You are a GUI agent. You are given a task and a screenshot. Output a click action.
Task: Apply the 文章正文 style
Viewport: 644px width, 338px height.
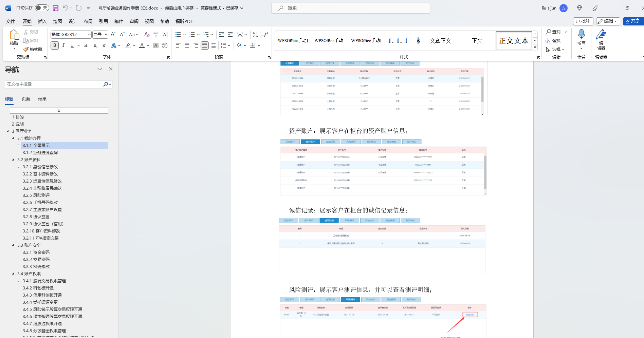coord(440,41)
